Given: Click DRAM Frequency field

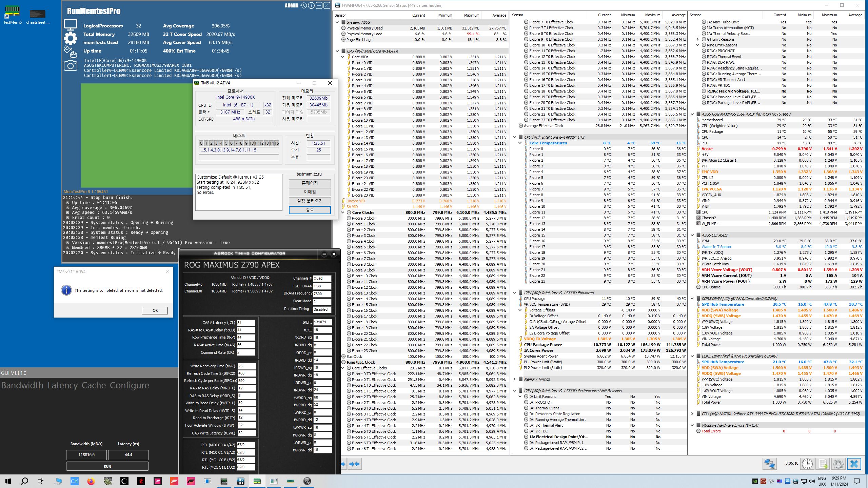Looking at the screenshot, I should pyautogui.click(x=322, y=294).
